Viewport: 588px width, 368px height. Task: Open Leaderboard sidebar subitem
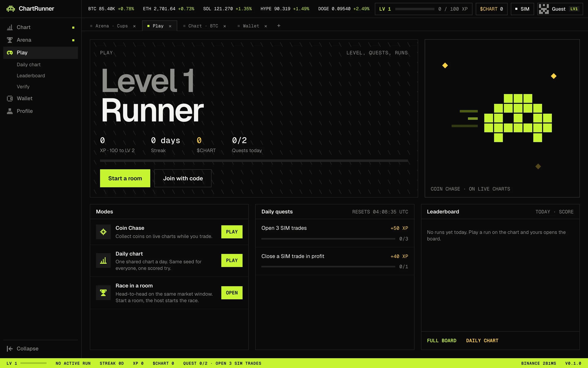click(x=31, y=75)
